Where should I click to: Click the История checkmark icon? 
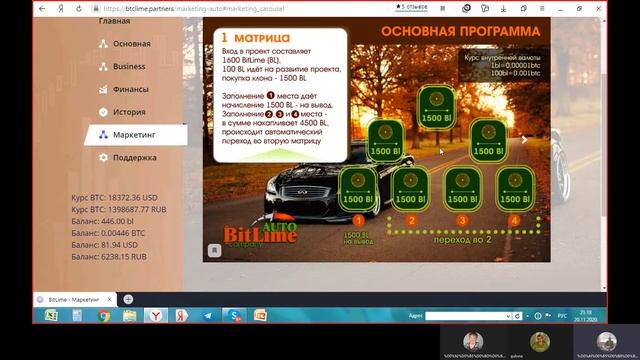(x=103, y=112)
